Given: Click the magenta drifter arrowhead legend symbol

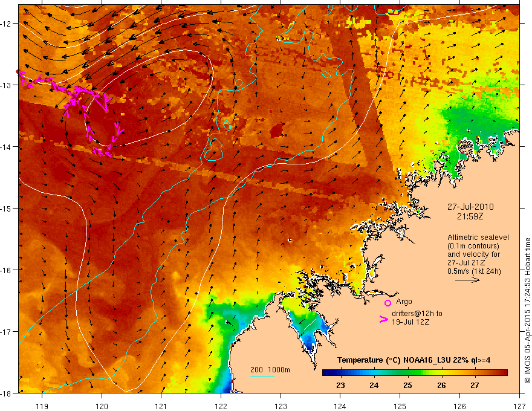Looking at the screenshot, I should [383, 319].
